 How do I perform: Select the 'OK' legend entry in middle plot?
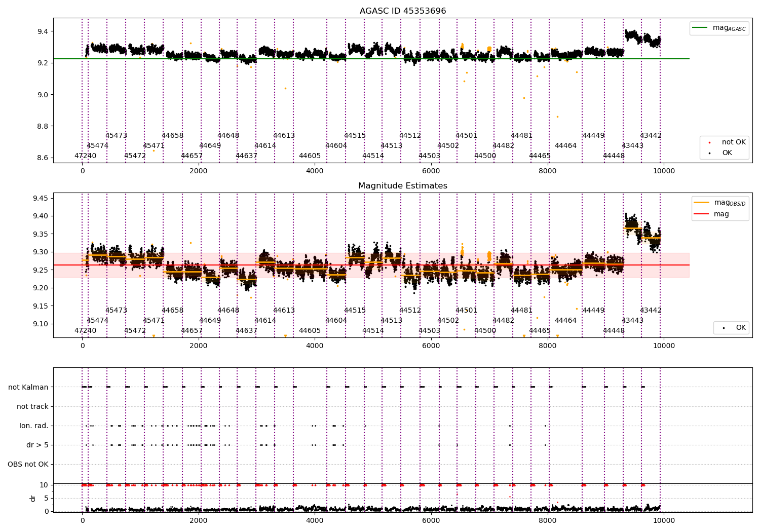click(x=733, y=328)
